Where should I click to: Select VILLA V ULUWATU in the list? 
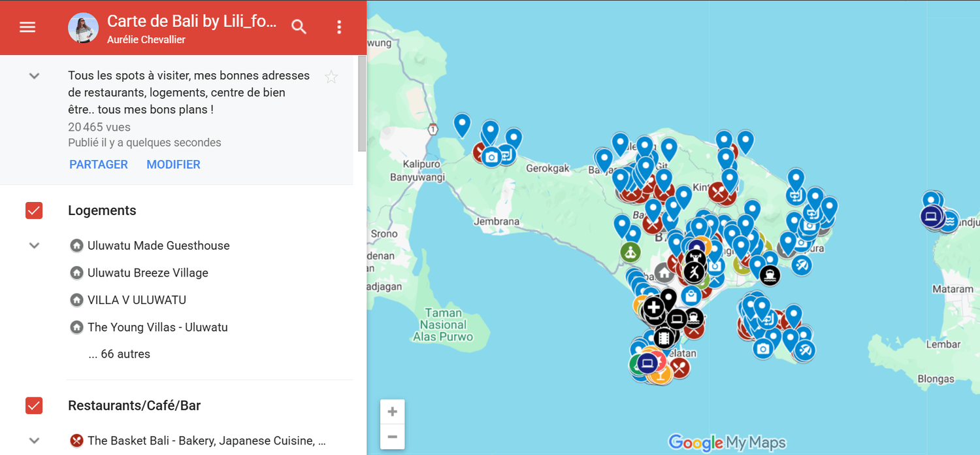[x=137, y=300]
